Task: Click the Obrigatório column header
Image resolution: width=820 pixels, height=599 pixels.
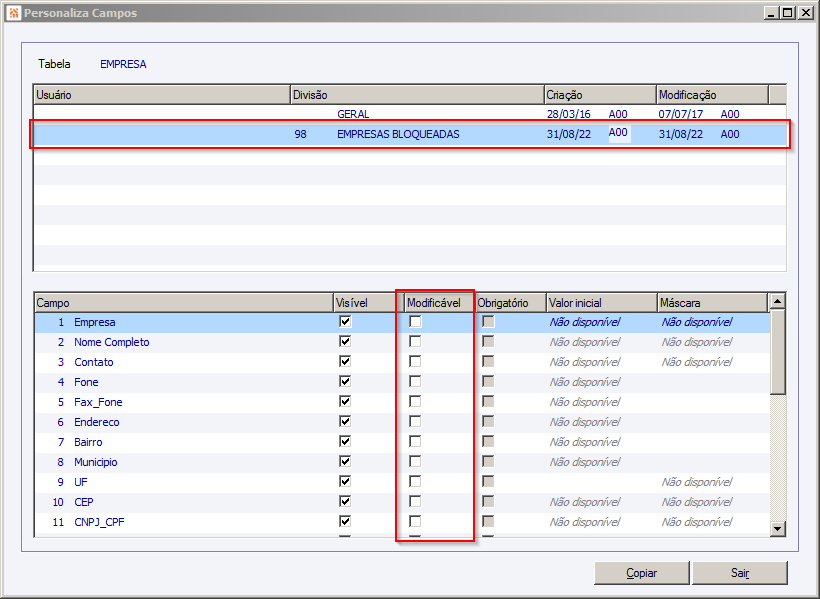Action: tap(510, 303)
